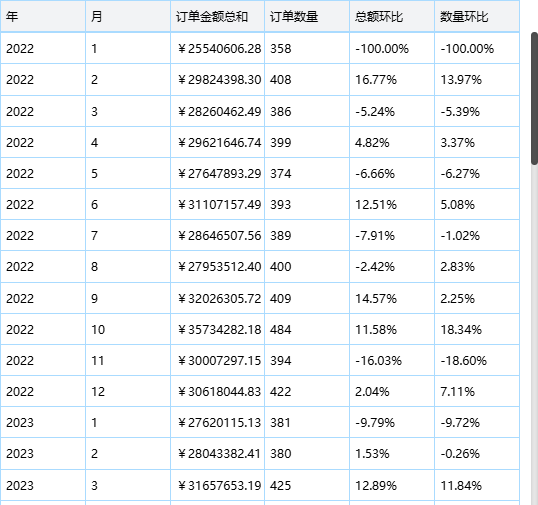
Task: Select amount cell ¥27620115.13
Action: (x=218, y=422)
